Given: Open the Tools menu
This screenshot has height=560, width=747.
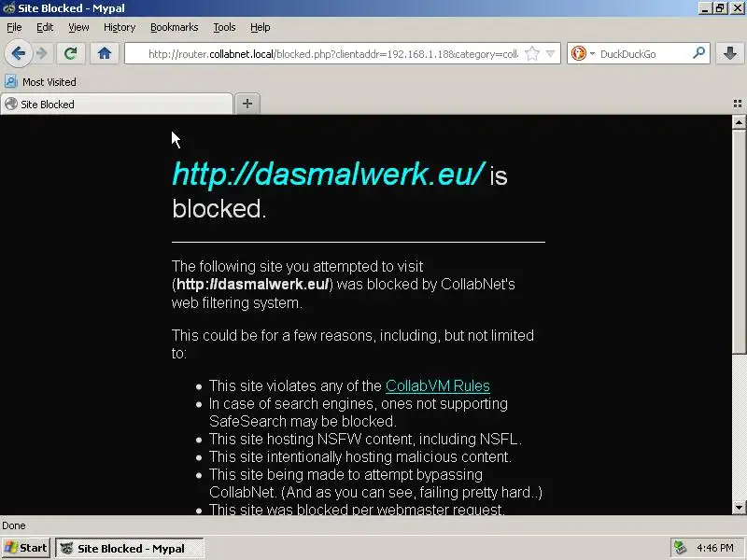Looking at the screenshot, I should (x=224, y=27).
